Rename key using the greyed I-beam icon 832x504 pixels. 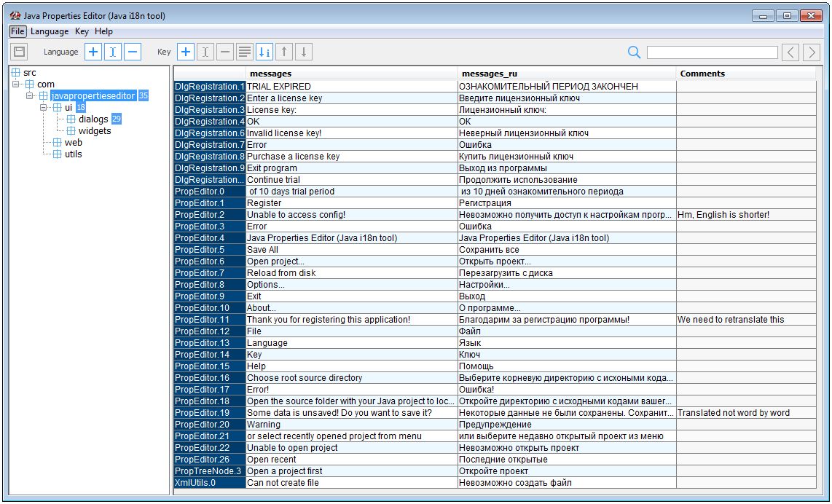point(205,52)
